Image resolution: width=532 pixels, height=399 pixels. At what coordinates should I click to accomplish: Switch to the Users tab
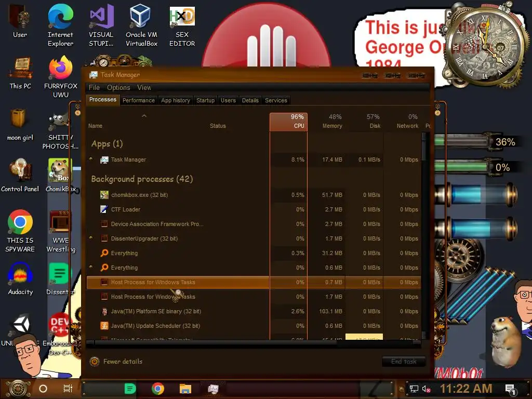(x=228, y=100)
